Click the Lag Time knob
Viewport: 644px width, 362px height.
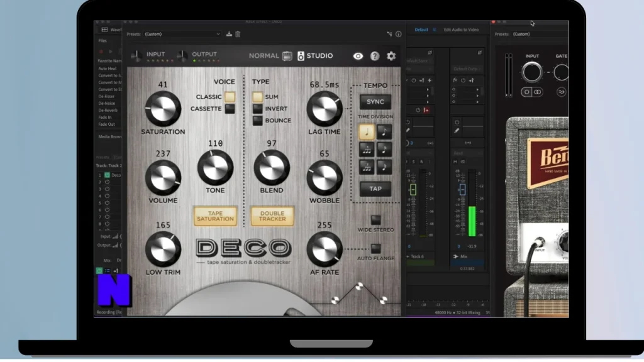(325, 109)
